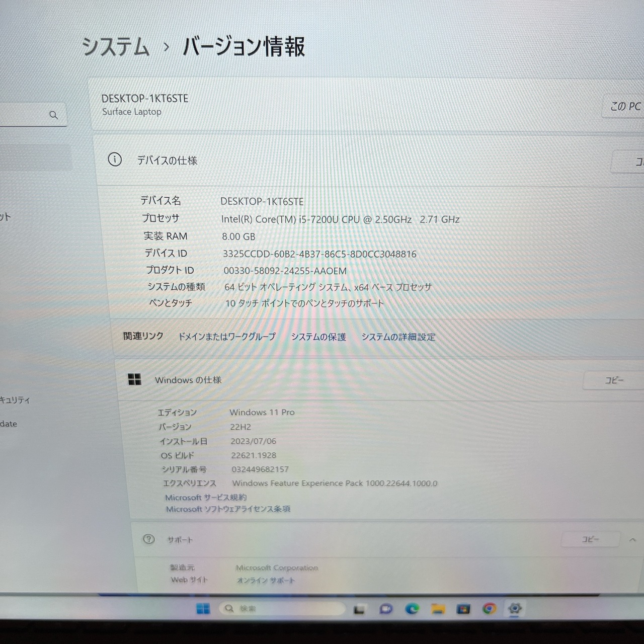
Task: Click the デバイスの仕様 info icon
Action: 115,160
